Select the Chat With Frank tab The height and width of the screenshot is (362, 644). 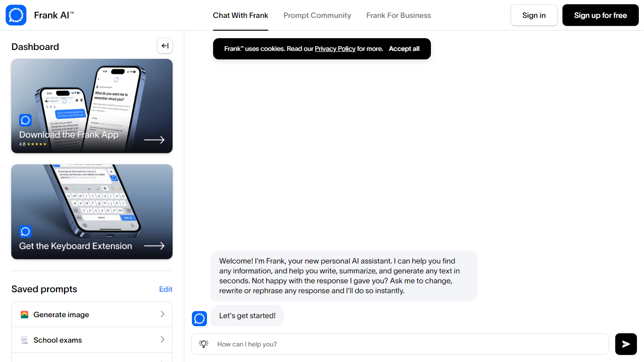(x=240, y=15)
